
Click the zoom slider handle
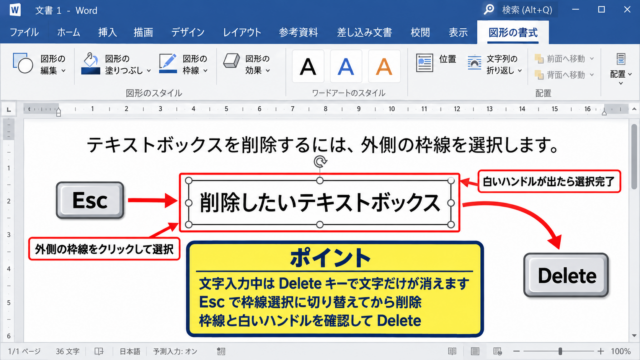[x=560, y=351]
